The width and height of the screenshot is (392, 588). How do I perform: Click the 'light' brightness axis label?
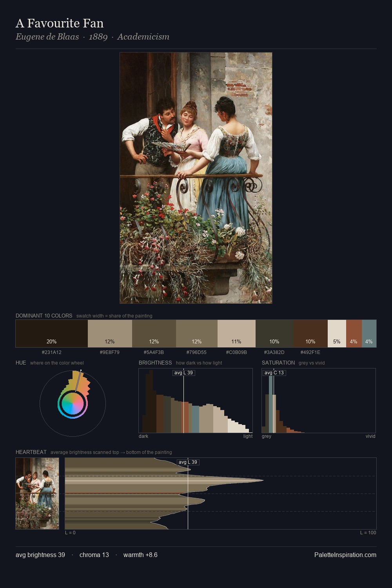248,436
